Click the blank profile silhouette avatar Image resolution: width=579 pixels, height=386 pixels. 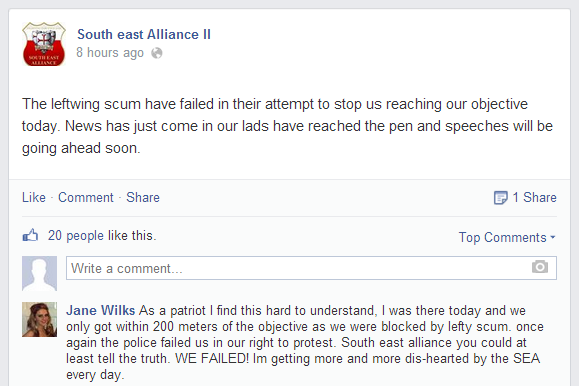point(40,273)
